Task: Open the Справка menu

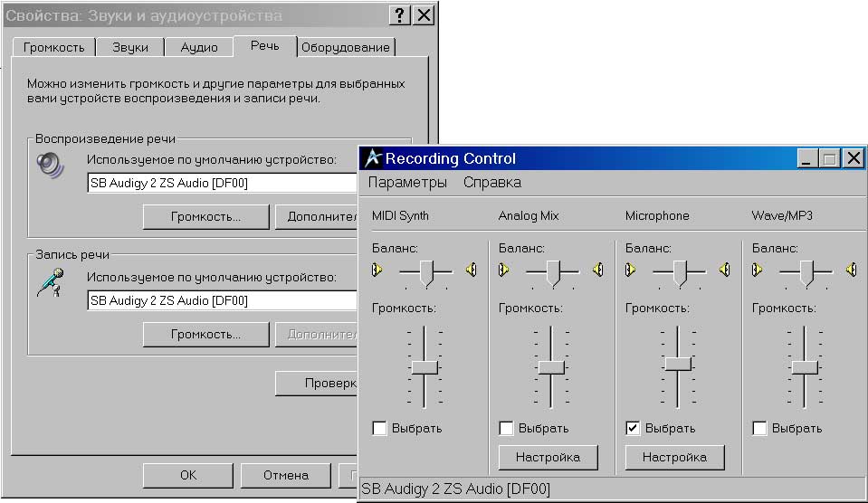Action: pyautogui.click(x=491, y=183)
